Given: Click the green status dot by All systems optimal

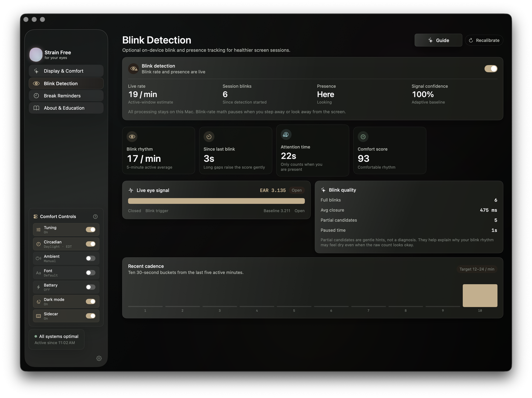Looking at the screenshot, I should coord(36,336).
